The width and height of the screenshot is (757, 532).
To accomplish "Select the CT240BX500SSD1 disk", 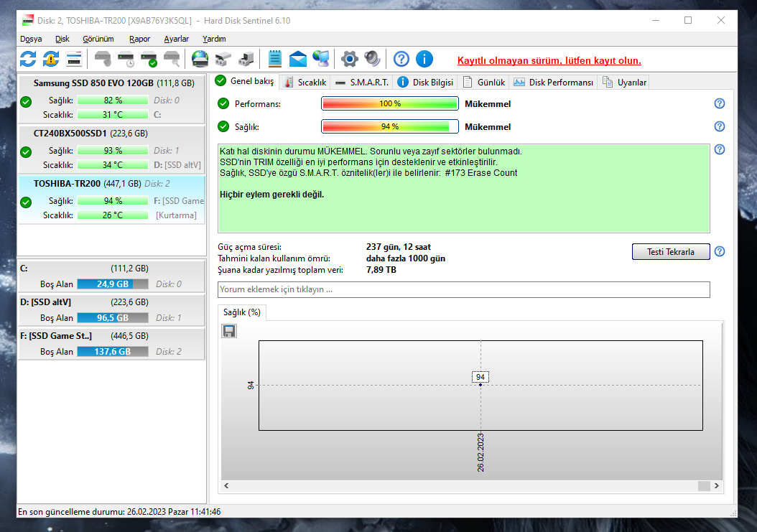I will tap(112, 149).
